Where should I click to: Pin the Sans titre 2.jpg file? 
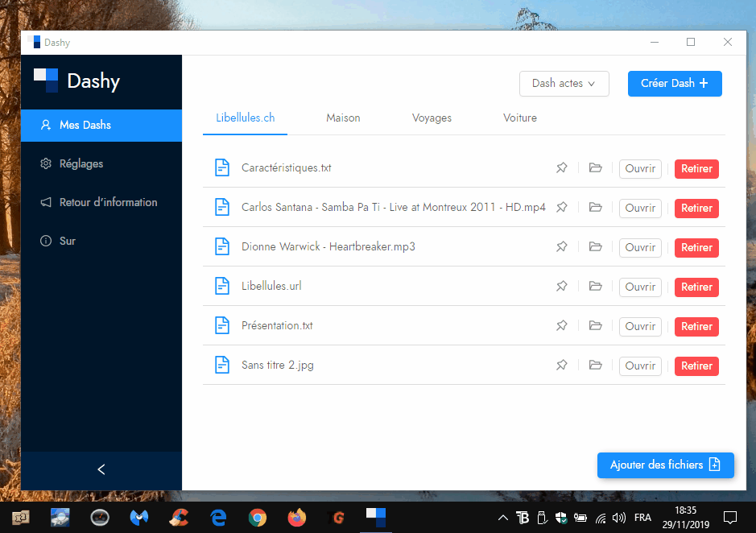(562, 366)
